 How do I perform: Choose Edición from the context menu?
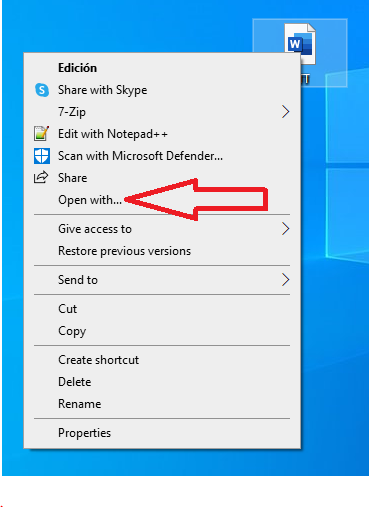click(162, 68)
